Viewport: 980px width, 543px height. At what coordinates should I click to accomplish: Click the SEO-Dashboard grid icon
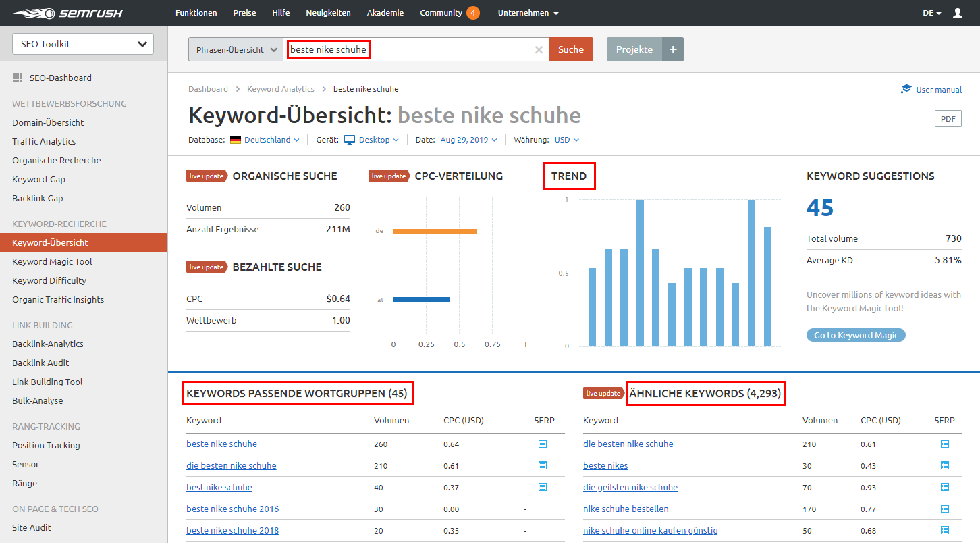[x=18, y=78]
